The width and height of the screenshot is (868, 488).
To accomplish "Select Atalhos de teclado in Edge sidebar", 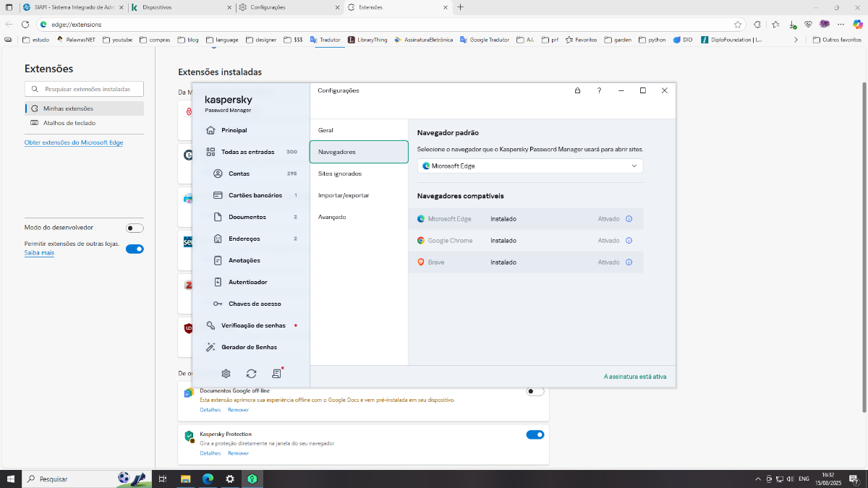I will pos(84,123).
